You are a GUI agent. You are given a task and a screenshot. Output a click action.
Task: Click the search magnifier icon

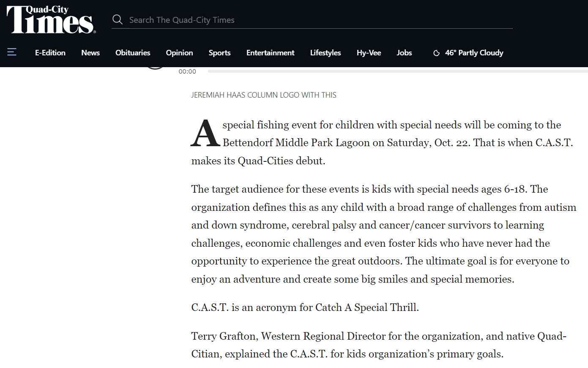tap(118, 19)
